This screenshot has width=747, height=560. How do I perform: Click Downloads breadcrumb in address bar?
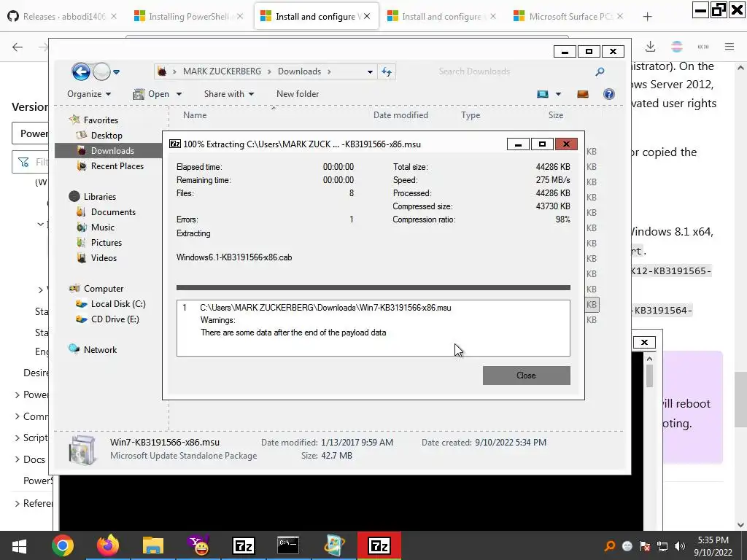[299, 71]
